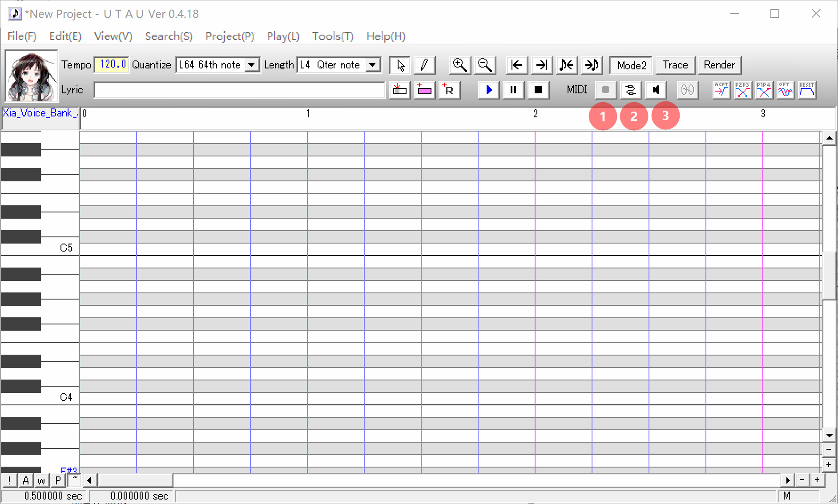Open the File menu
Image resolution: width=838 pixels, height=504 pixels.
coord(21,36)
